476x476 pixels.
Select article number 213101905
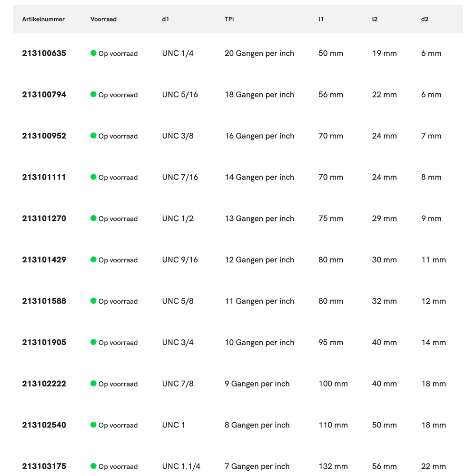coord(44,342)
